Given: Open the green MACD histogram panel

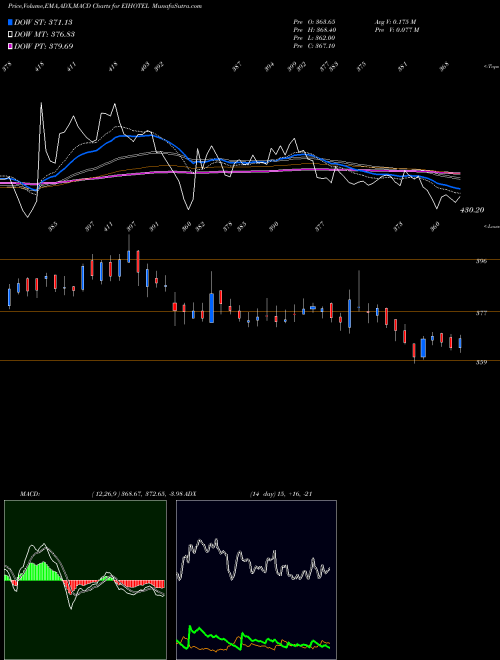Looking at the screenshot, I should tap(85, 580).
